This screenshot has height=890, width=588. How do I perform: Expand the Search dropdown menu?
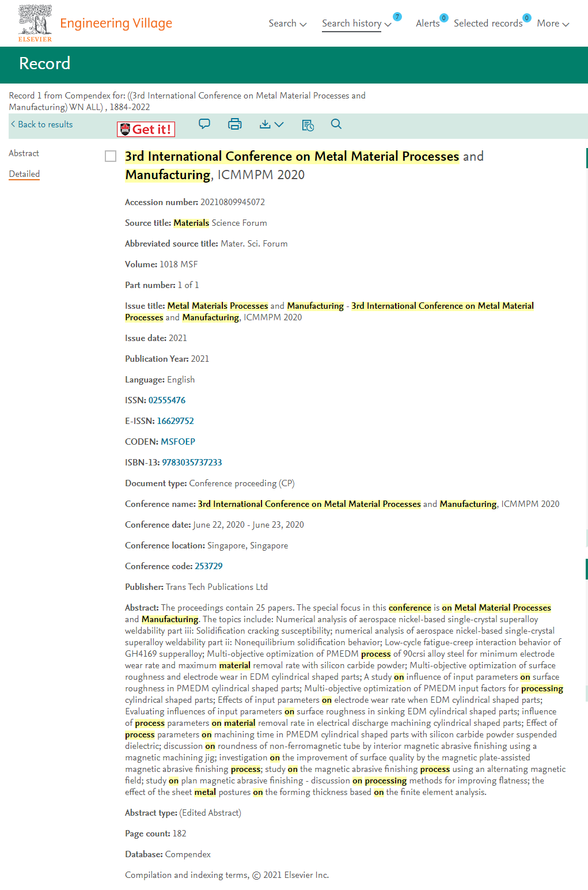coord(287,23)
